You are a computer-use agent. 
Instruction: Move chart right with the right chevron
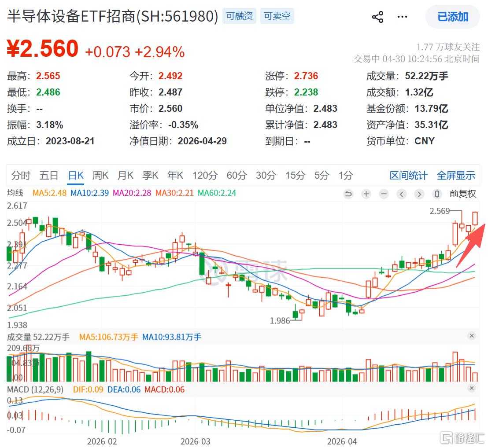coord(419,195)
